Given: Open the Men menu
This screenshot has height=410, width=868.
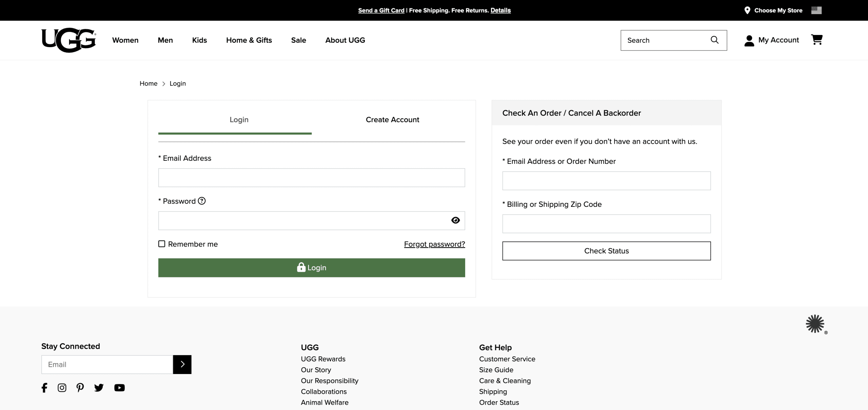Looking at the screenshot, I should pos(165,40).
